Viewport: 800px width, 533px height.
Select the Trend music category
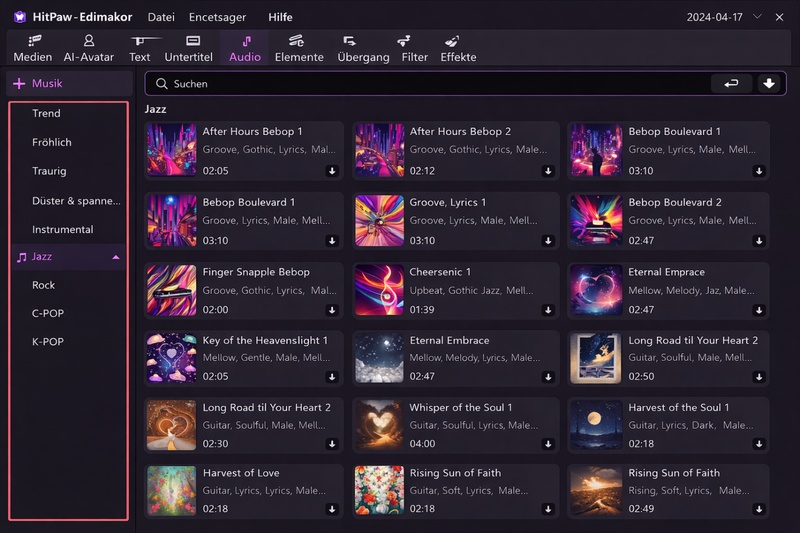[46, 114]
